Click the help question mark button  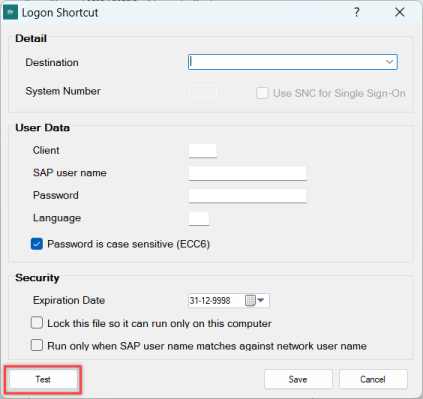(357, 12)
